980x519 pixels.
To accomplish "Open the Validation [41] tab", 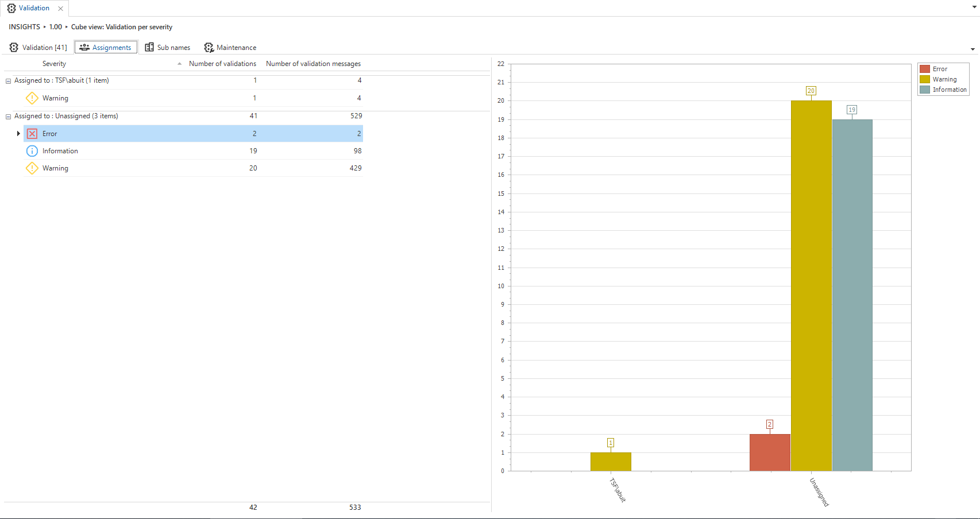I will [38, 48].
